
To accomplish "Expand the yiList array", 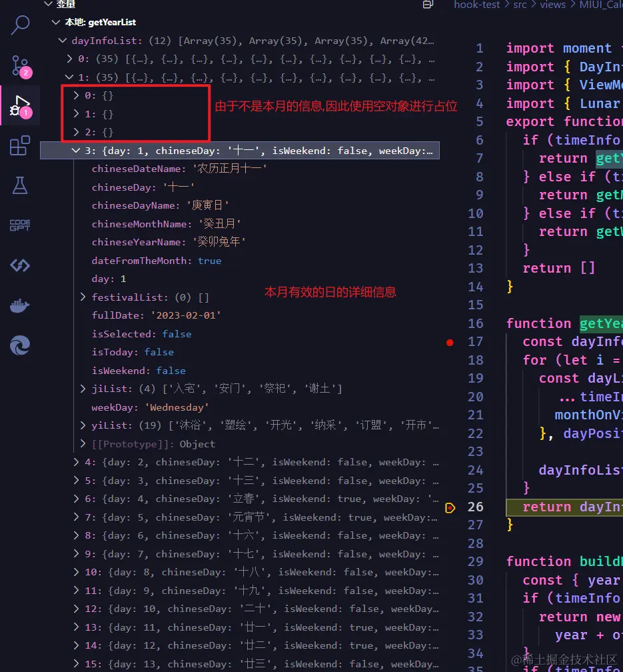I will tap(83, 425).
